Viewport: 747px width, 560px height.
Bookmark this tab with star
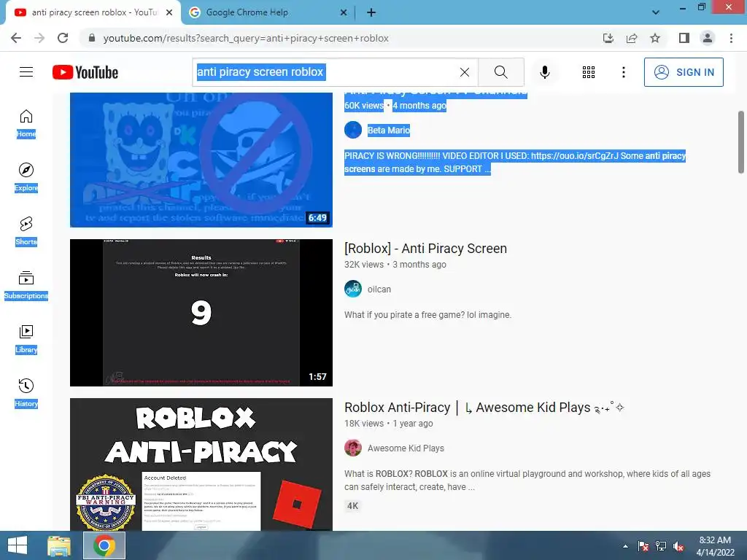click(x=655, y=38)
